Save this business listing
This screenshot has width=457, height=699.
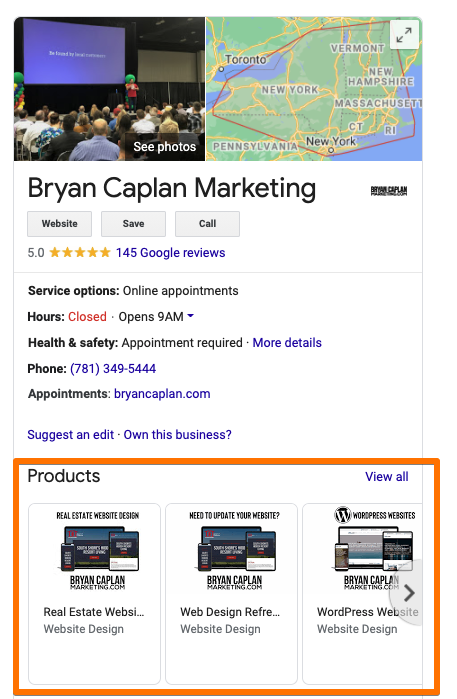[x=133, y=224]
